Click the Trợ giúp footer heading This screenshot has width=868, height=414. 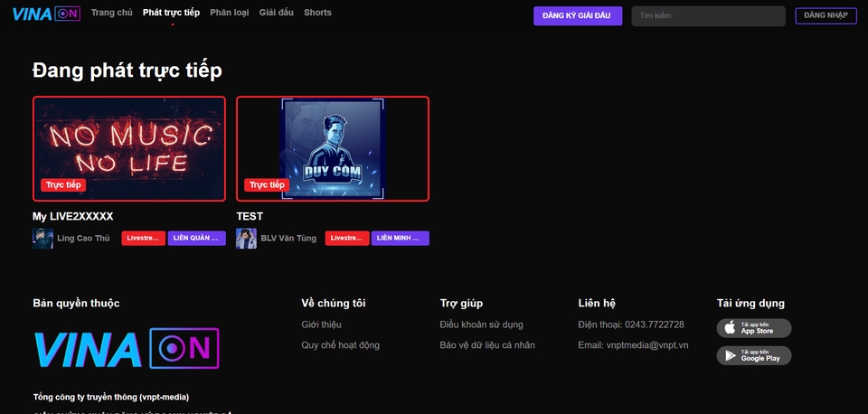pos(461,304)
